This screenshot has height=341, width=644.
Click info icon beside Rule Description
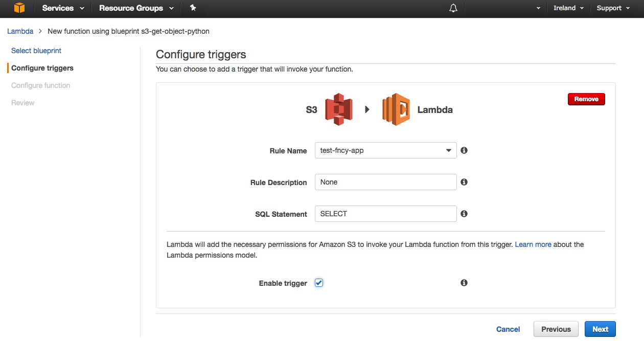[464, 182]
